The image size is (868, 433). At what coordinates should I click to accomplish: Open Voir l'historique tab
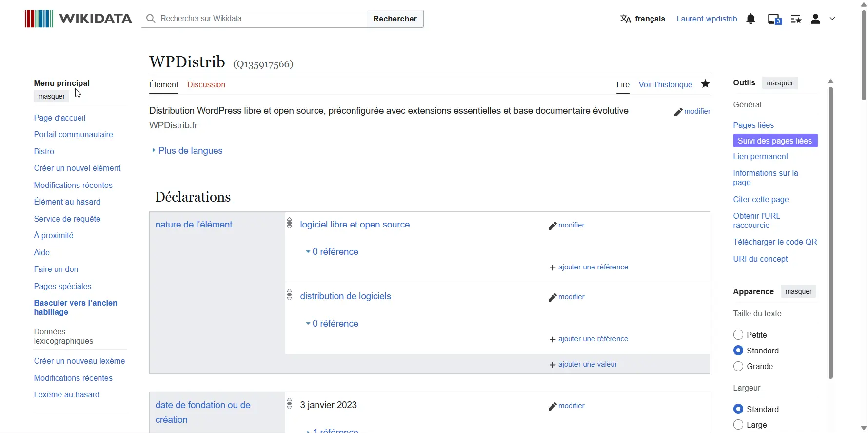665,84
